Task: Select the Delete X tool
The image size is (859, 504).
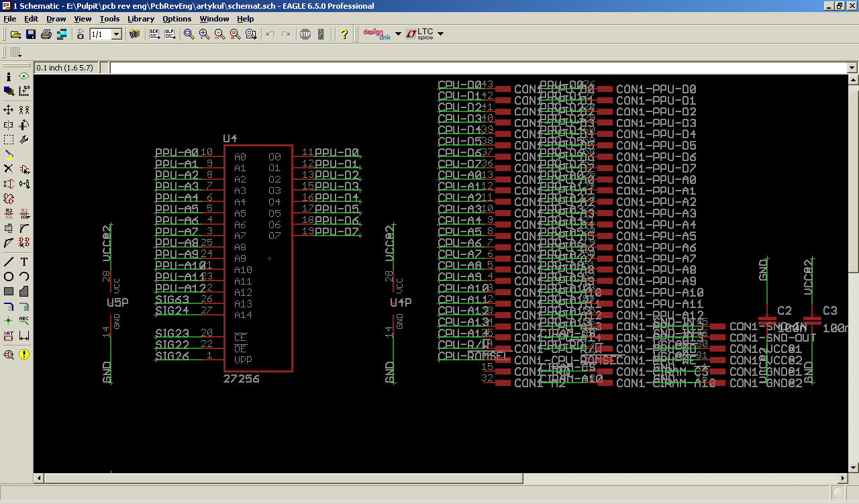Action: point(9,169)
